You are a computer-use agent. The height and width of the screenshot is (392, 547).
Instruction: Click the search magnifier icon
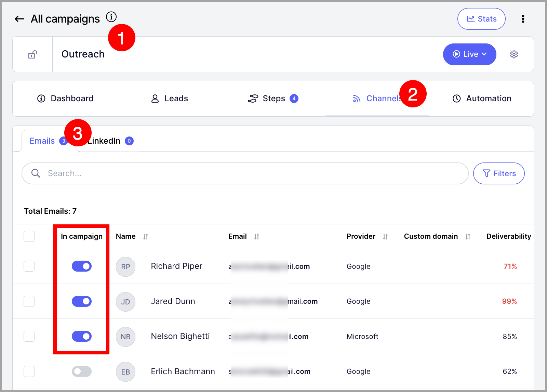(x=36, y=173)
